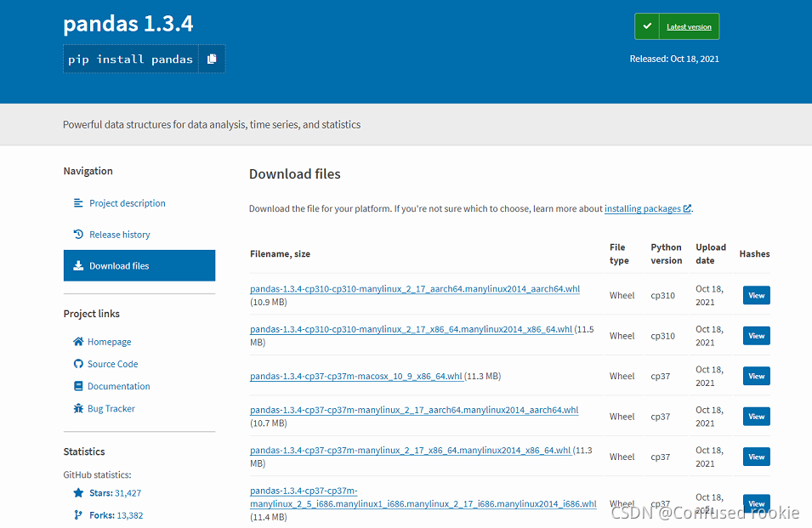View hashes for cp37 x86_64 wheel (11.3 MB)

[756, 457]
